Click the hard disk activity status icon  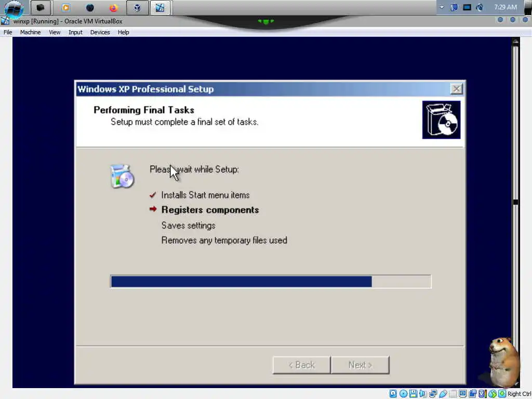393,394
